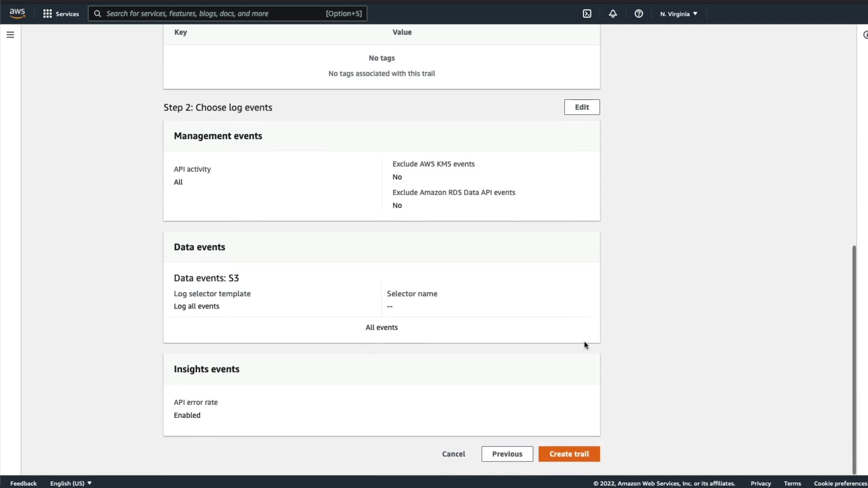Click the AWS logo home icon
This screenshot has height=488, width=868.
pos(17,14)
